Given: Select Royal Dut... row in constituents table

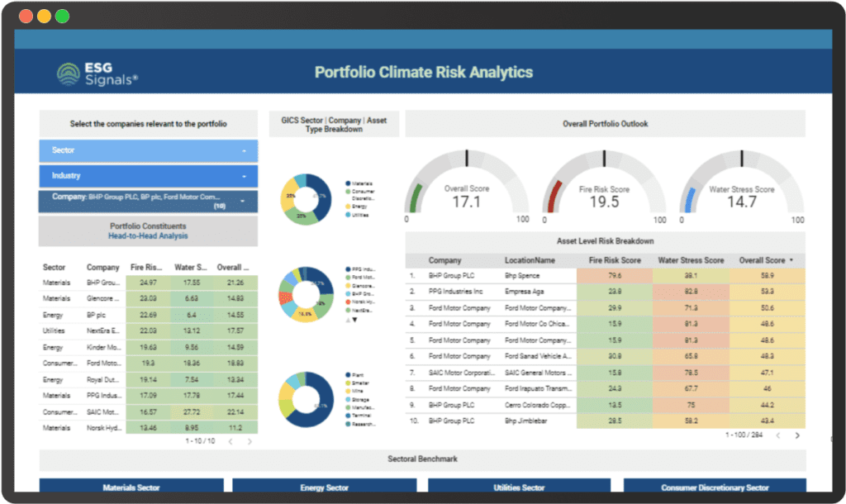Looking at the screenshot, I should pyautogui.click(x=149, y=379).
